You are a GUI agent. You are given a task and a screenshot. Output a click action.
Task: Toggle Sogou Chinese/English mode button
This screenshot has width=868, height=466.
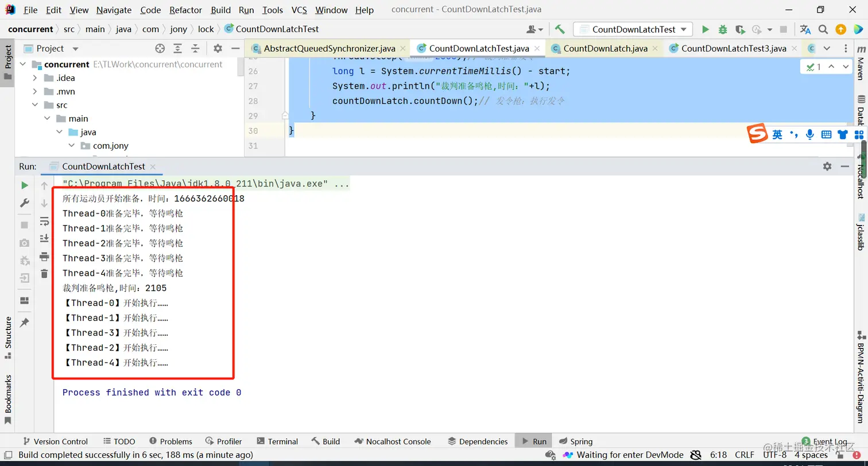pos(777,134)
